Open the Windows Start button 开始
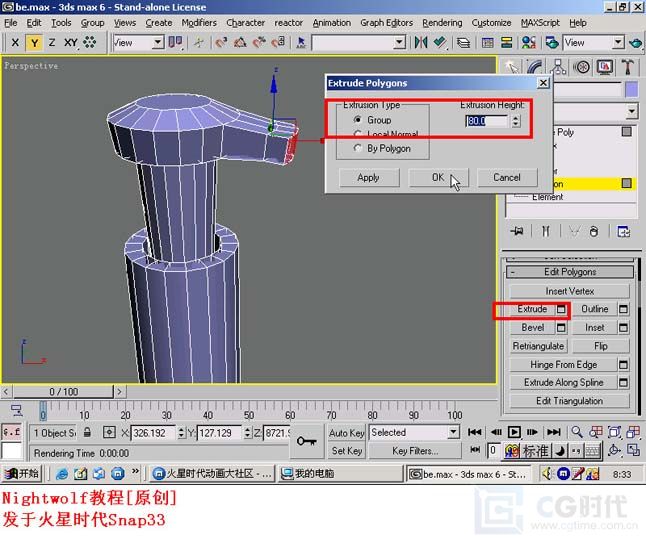Image resolution: width=646 pixels, height=539 pixels. coord(23,474)
